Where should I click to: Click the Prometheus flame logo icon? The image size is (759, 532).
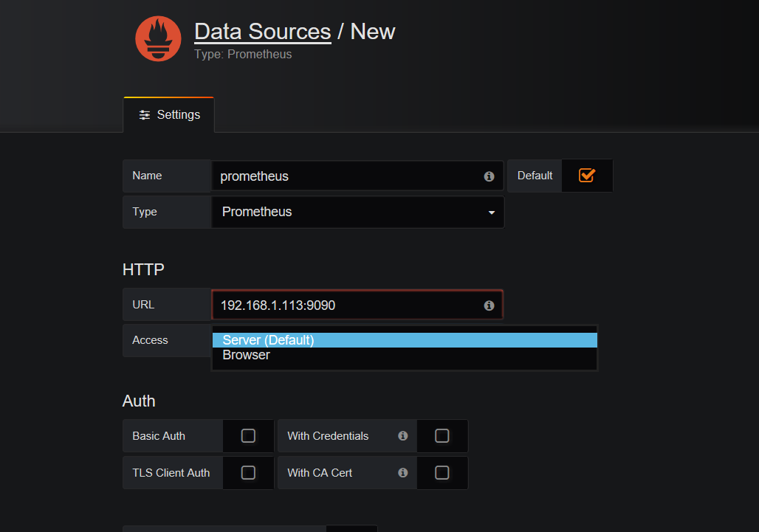(x=158, y=38)
